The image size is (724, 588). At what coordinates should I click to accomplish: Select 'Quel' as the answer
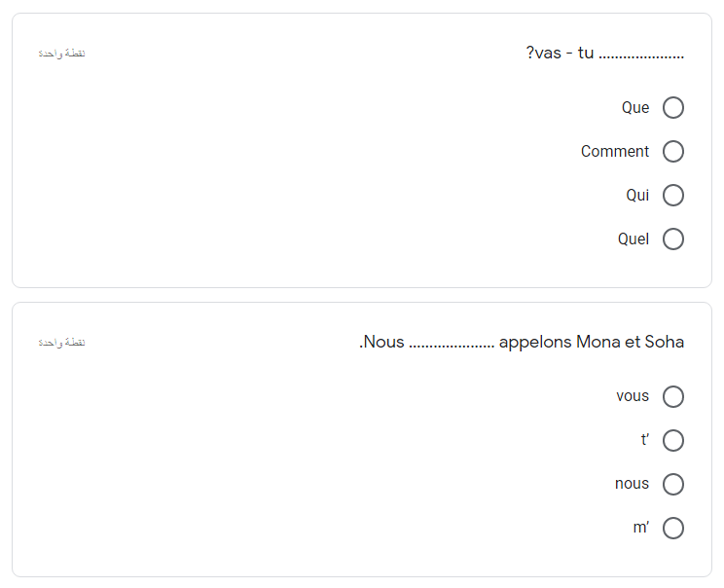[672, 239]
